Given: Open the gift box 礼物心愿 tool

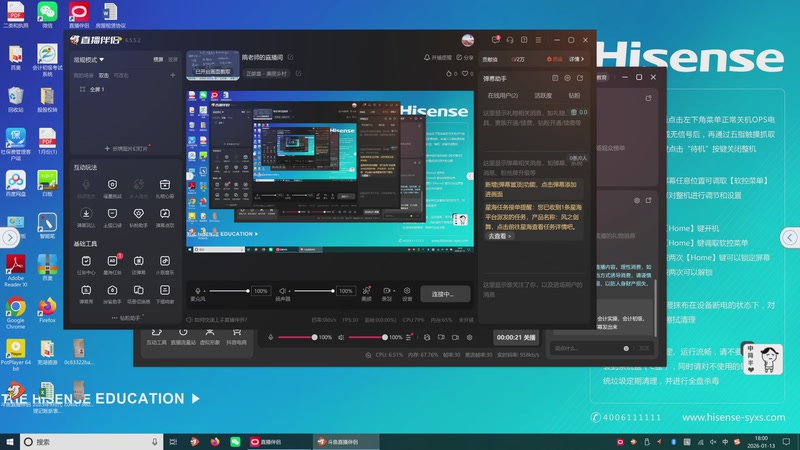Looking at the screenshot, I should (165, 187).
